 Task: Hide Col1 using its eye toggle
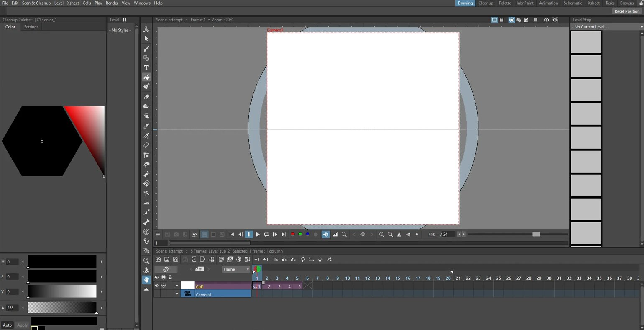point(157,286)
